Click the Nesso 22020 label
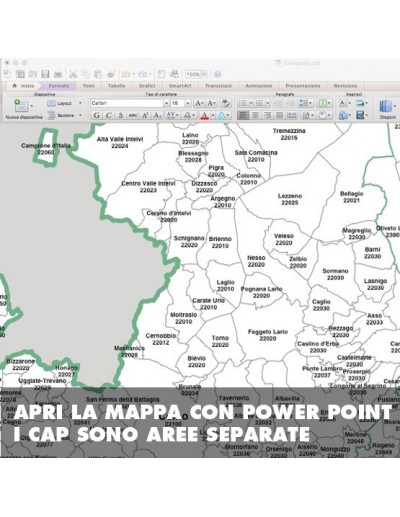This screenshot has height=517, width=400. [x=256, y=261]
